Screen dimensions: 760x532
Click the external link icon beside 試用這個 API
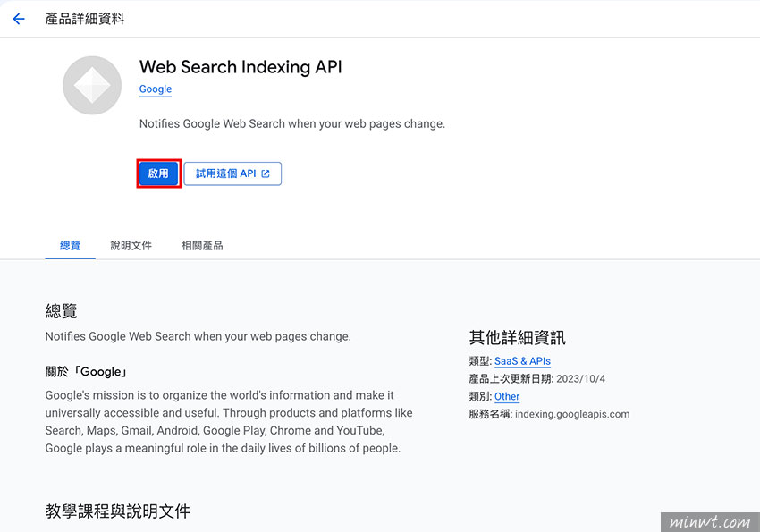point(266,173)
